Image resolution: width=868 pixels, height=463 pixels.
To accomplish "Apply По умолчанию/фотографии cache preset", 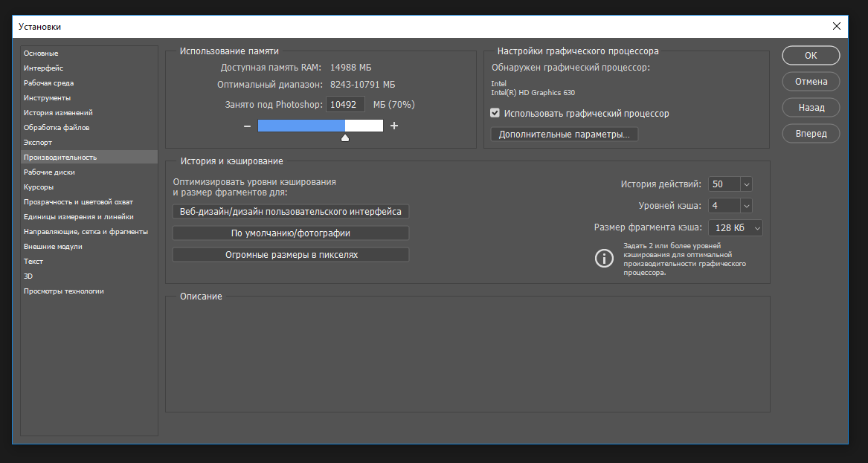I will coord(291,233).
